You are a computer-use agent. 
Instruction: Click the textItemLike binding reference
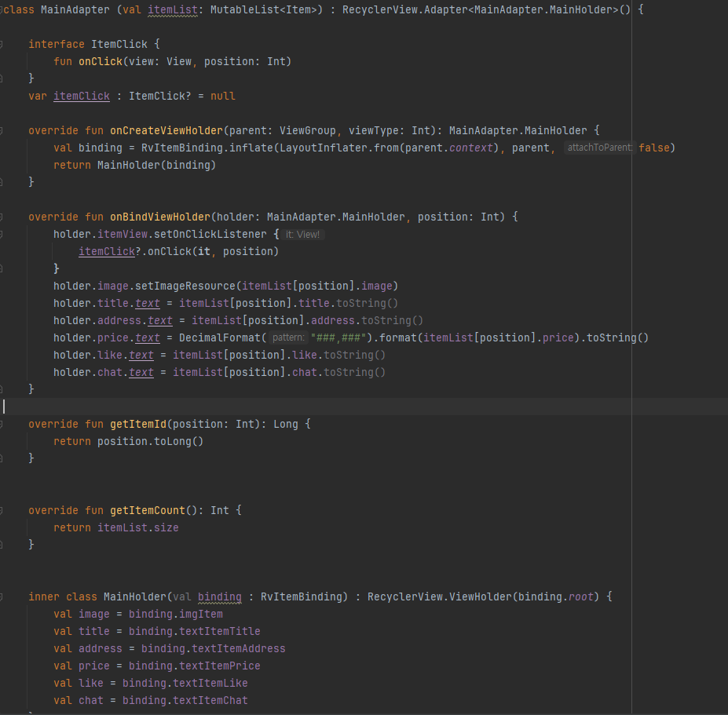(210, 683)
